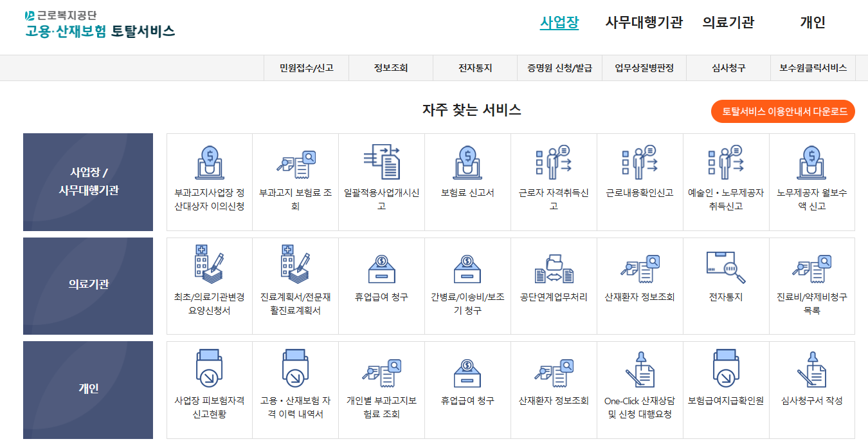The width and height of the screenshot is (868, 448).
Task: Open 일괄적용사업개시신고 icon
Action: (x=381, y=180)
